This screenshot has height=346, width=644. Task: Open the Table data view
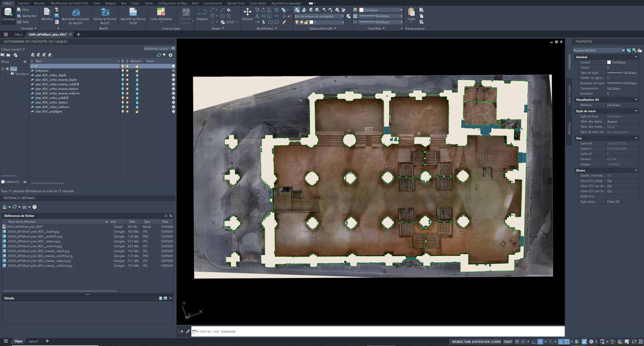[x=23, y=22]
